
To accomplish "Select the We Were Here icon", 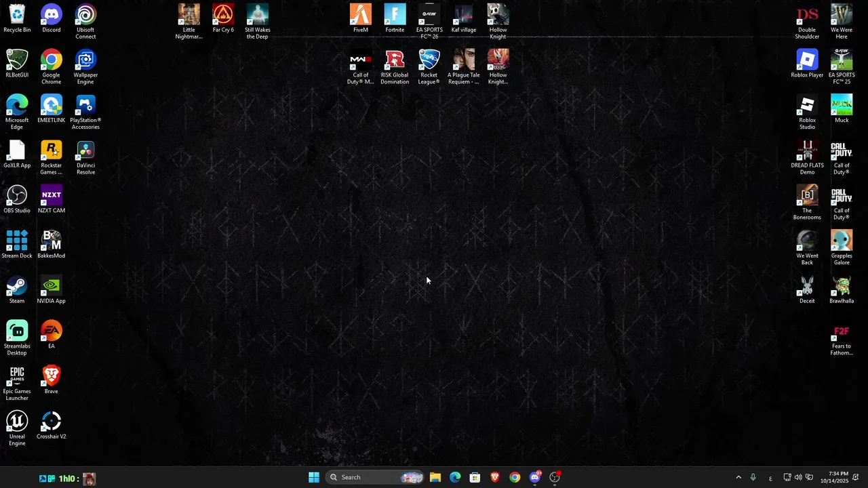I will click(842, 22).
